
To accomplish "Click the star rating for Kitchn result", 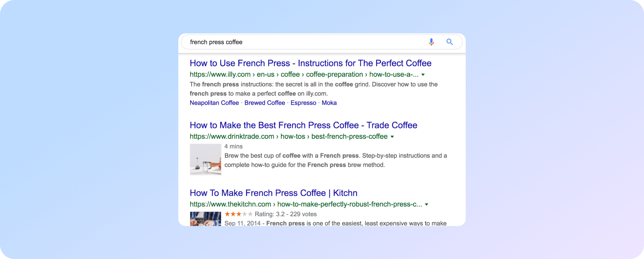I will pyautogui.click(x=239, y=214).
